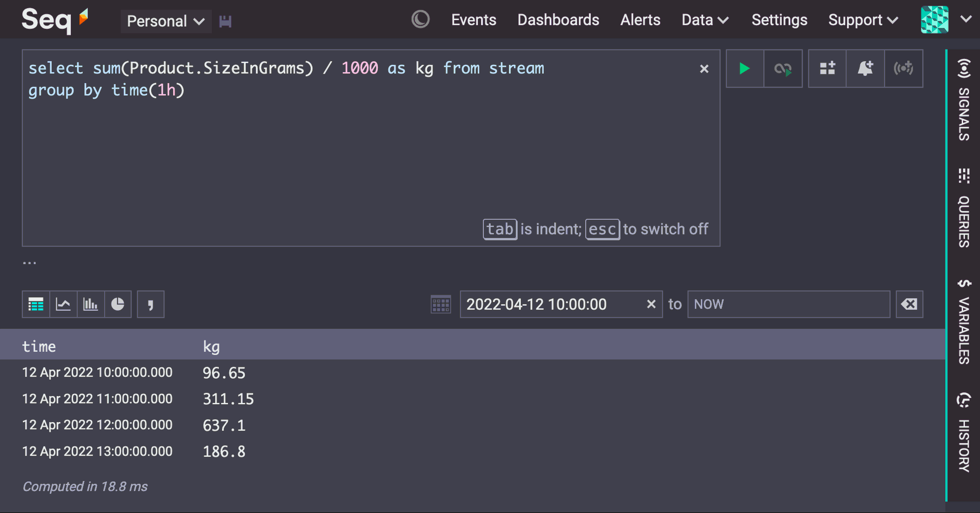Open the Personal workspace dropdown
980x513 pixels.
pyautogui.click(x=166, y=21)
